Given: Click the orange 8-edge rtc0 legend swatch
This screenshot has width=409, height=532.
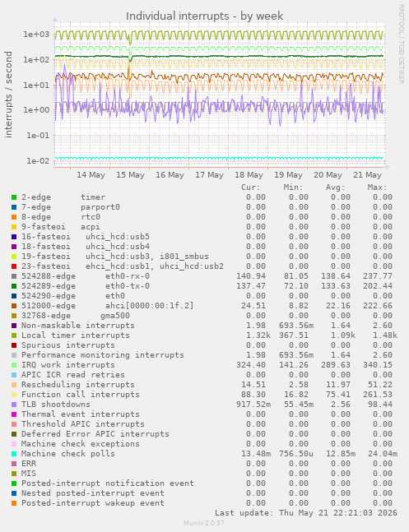Looking at the screenshot, I should point(14,217).
